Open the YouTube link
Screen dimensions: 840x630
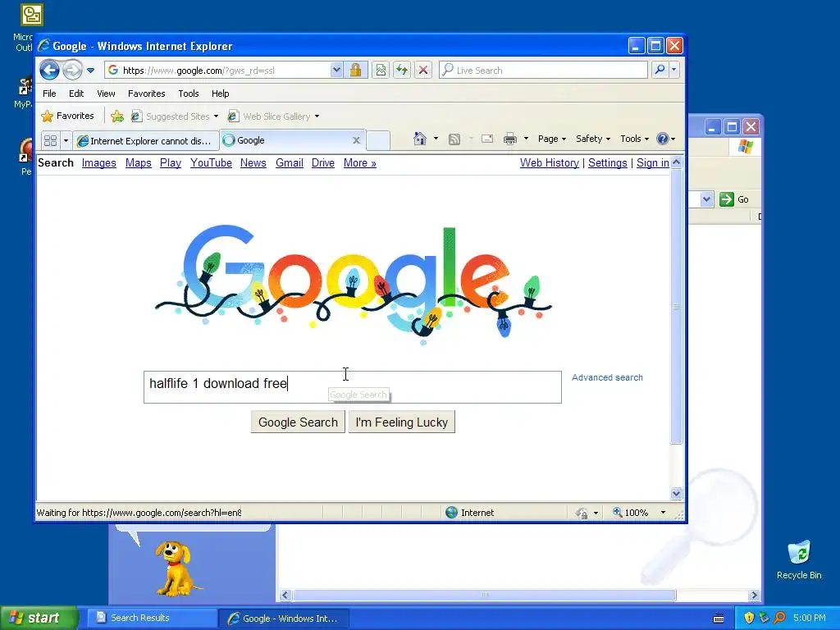tap(211, 163)
